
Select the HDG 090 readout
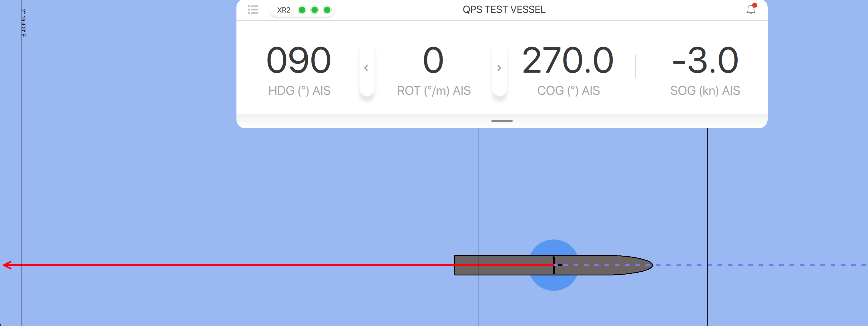(298, 61)
